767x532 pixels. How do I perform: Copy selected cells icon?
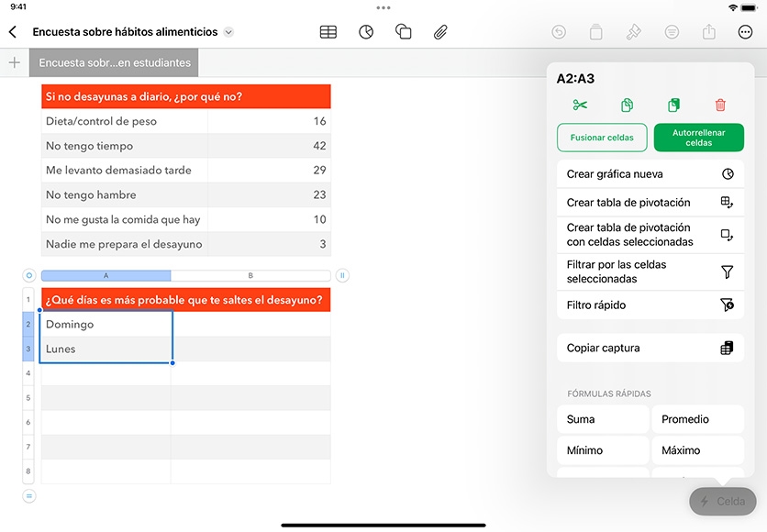pyautogui.click(x=628, y=105)
